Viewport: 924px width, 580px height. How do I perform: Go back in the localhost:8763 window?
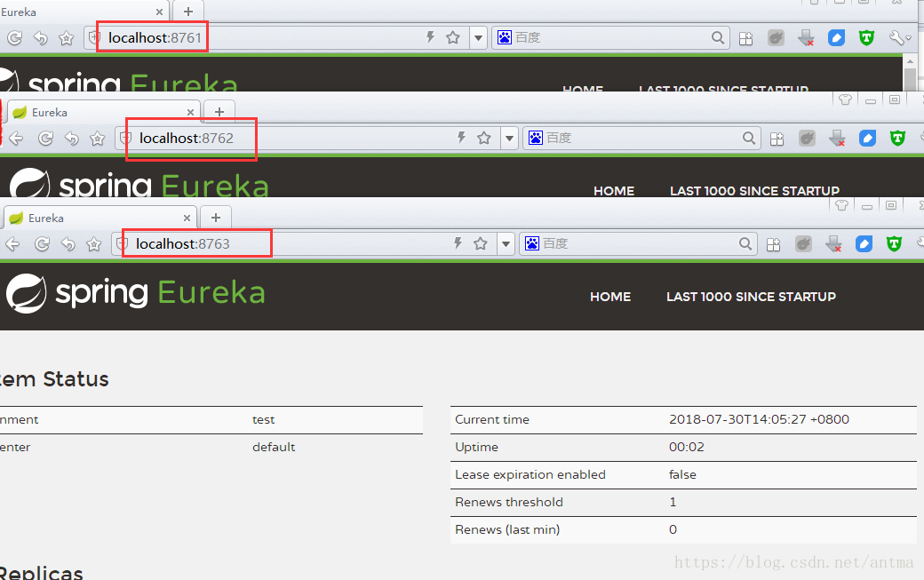[x=12, y=243]
